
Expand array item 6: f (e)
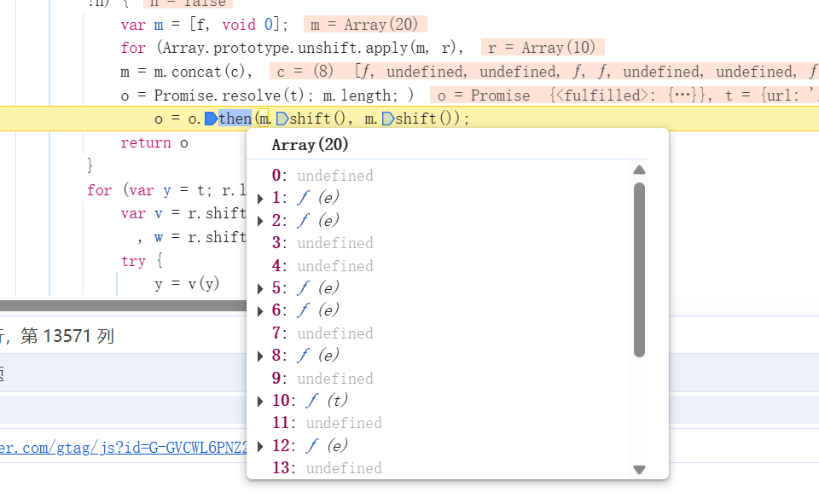click(261, 311)
